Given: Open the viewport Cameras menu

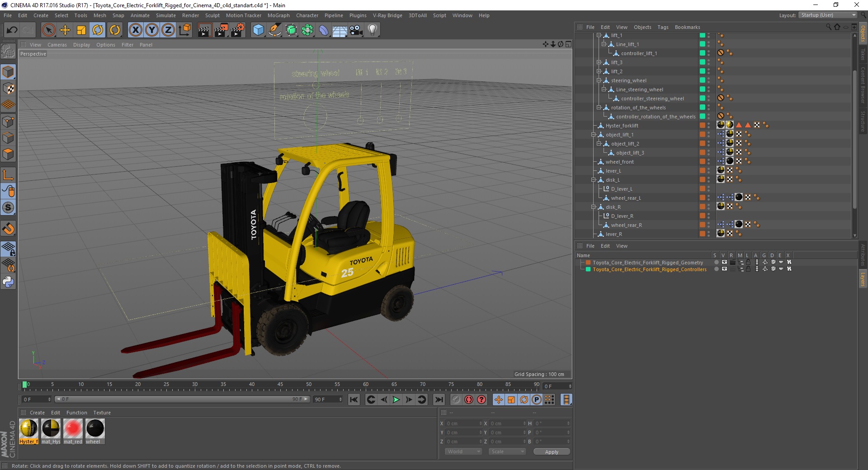Looking at the screenshot, I should click(57, 45).
